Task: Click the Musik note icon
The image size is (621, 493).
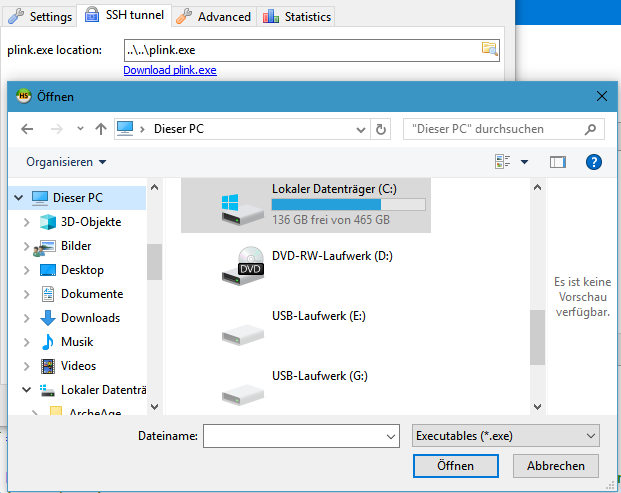Action: (48, 342)
